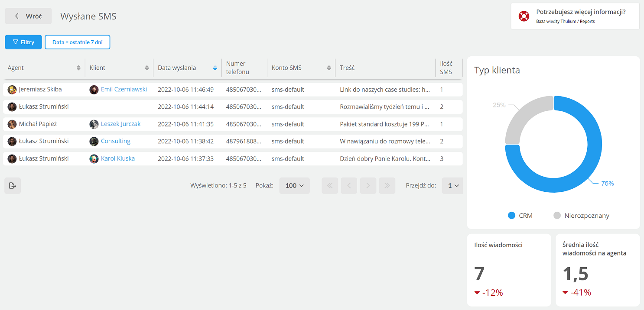Go to the first page with the double-left arrow
644x310 pixels.
330,186
